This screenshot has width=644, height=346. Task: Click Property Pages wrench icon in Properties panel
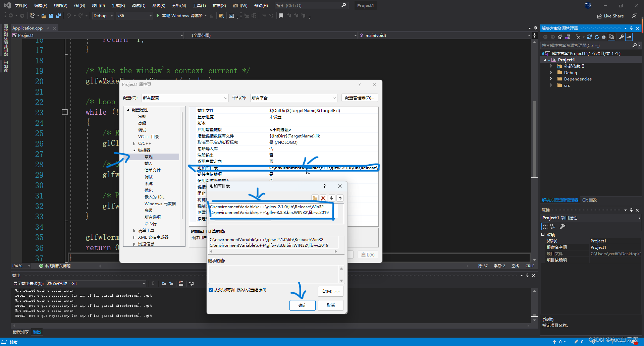[562, 226]
